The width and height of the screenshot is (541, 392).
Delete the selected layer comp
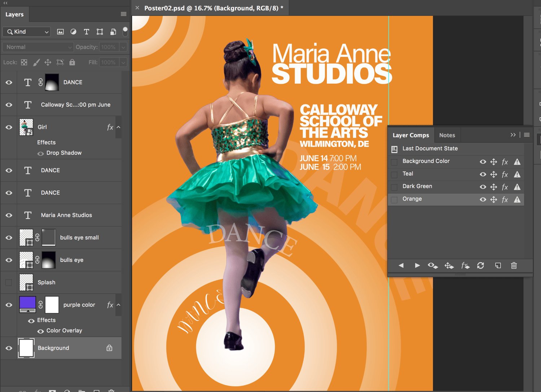click(x=514, y=266)
